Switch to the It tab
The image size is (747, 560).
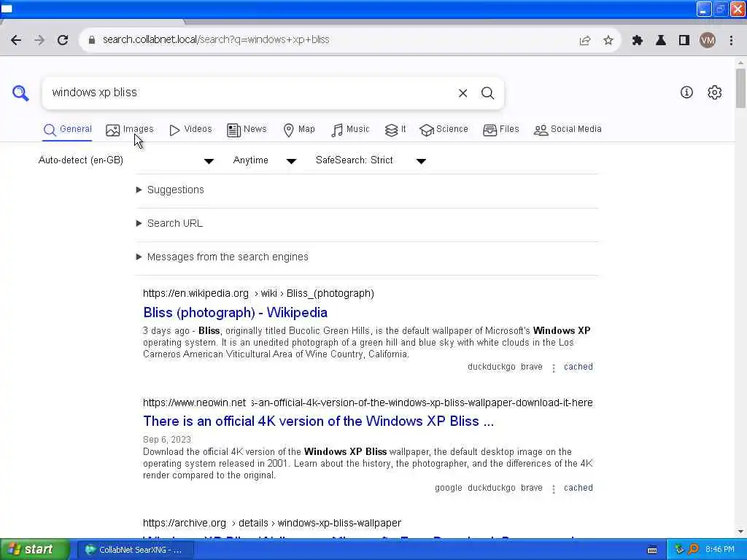coord(395,130)
